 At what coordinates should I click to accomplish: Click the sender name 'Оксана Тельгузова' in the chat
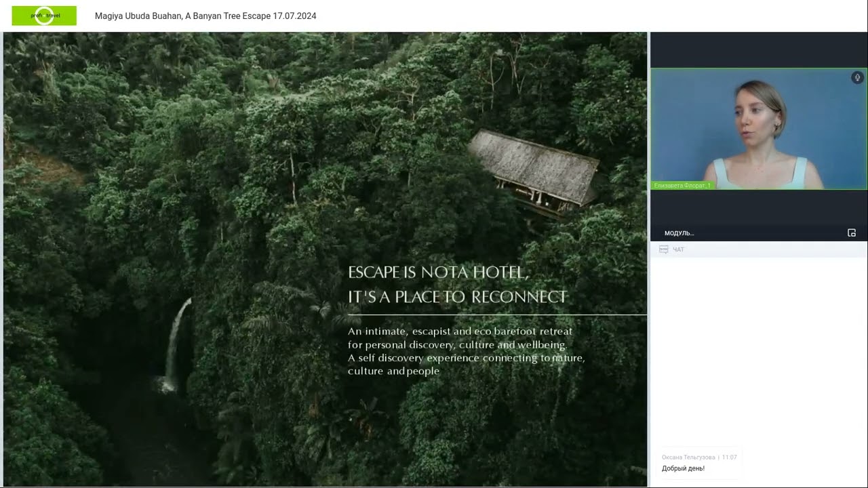click(x=688, y=457)
